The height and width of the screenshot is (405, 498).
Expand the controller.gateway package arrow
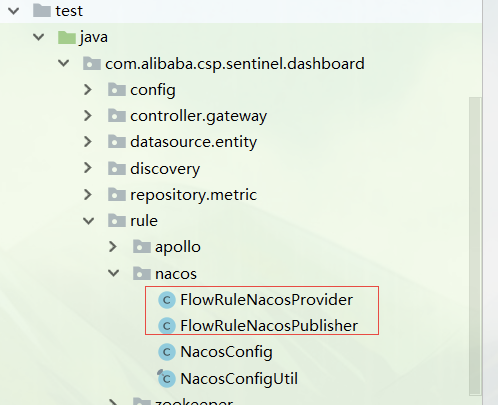88,116
